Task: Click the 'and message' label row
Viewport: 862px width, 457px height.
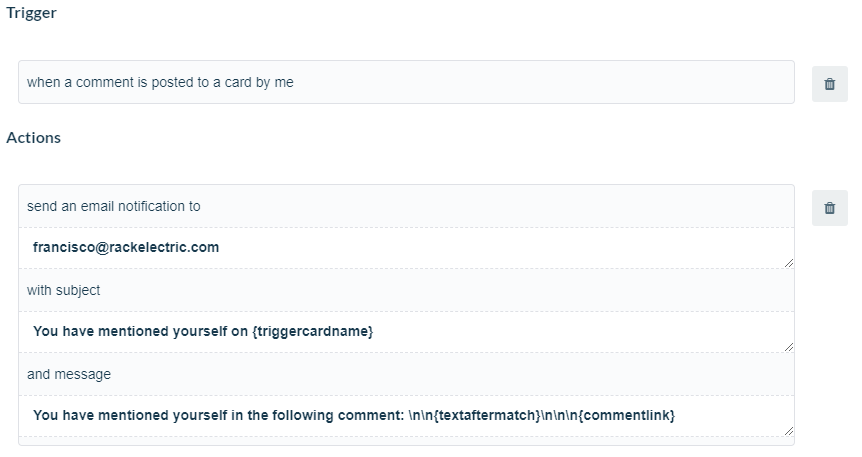Action: coord(406,375)
